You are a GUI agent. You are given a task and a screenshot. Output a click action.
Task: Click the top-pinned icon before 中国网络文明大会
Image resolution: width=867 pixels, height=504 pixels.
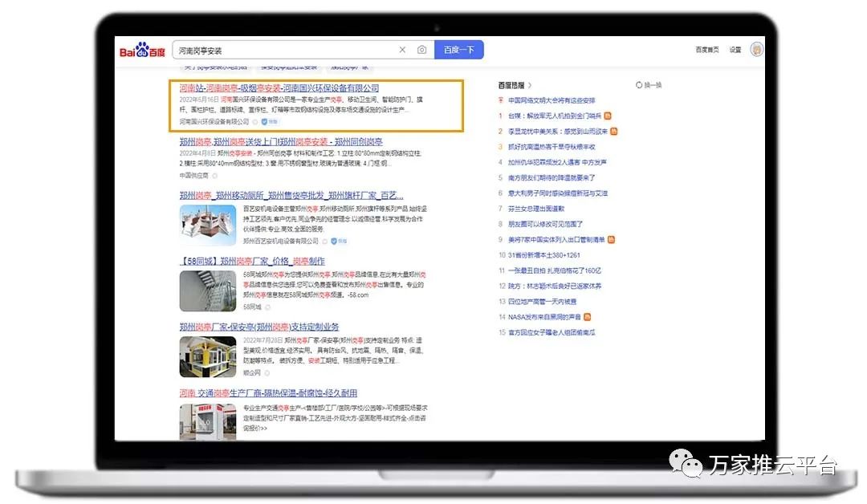(x=501, y=100)
